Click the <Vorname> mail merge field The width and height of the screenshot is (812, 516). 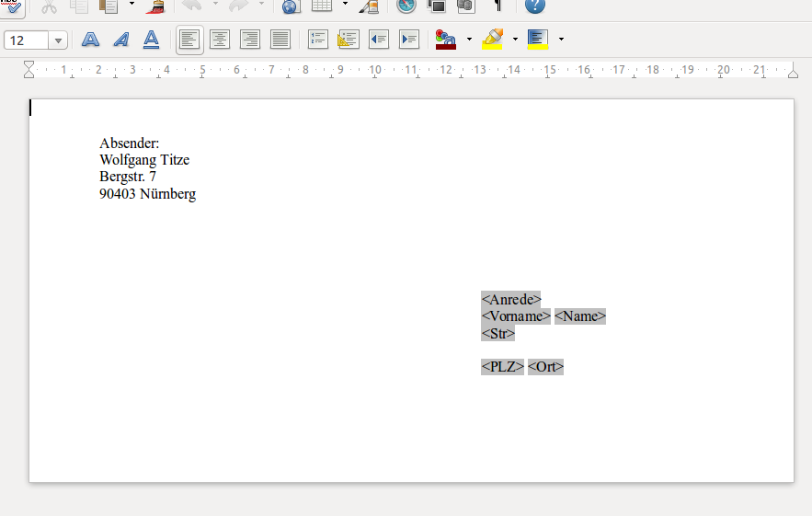(x=516, y=316)
